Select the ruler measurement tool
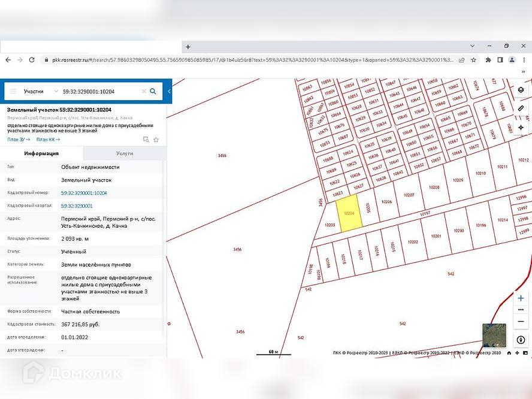 pos(521,108)
